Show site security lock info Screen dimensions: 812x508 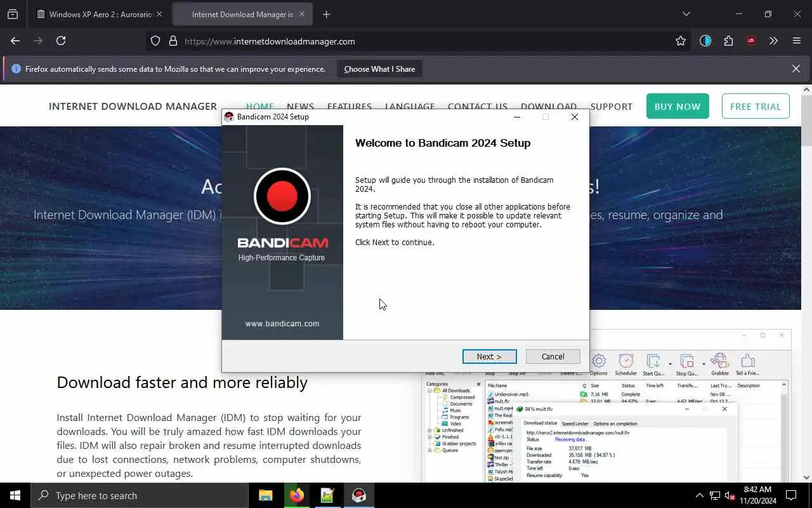pos(173,41)
